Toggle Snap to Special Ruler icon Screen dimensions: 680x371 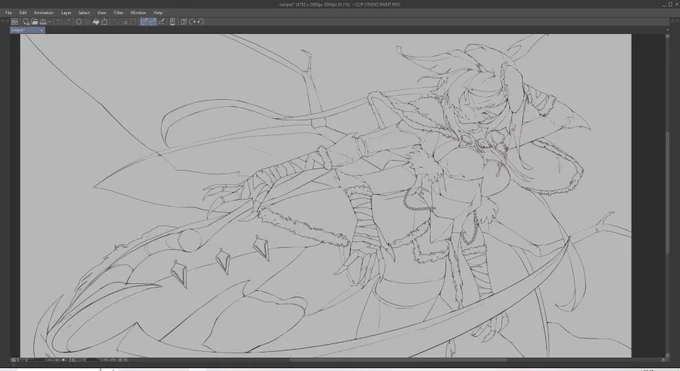pos(153,22)
